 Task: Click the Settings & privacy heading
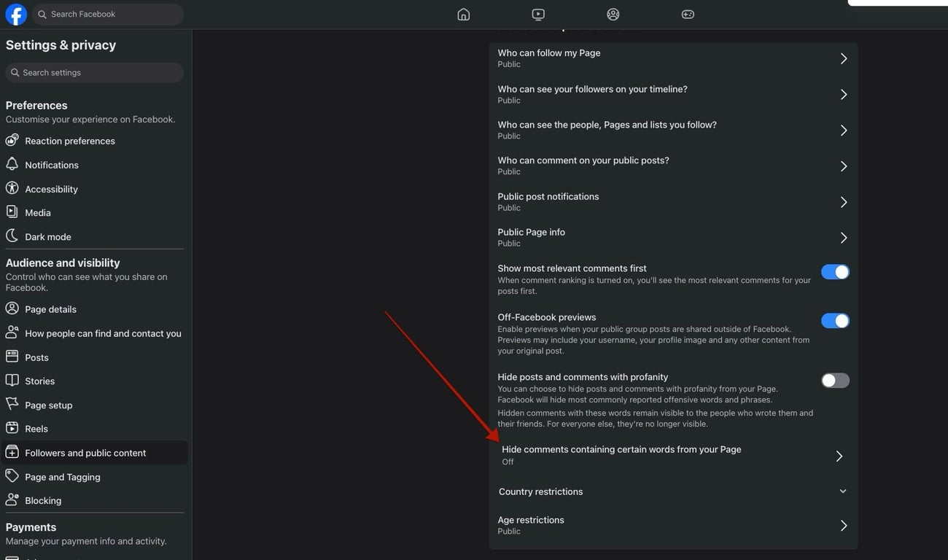click(x=61, y=45)
